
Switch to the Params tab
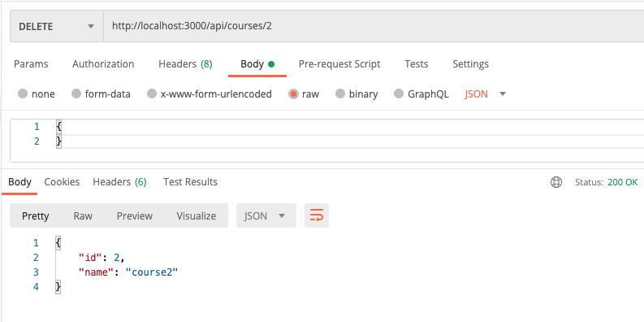click(x=31, y=64)
